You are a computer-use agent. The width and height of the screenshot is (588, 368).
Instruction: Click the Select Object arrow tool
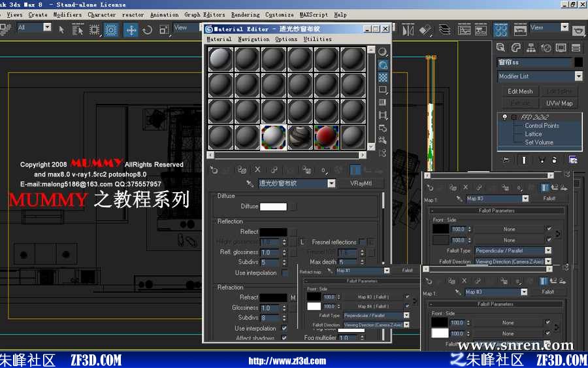click(x=61, y=30)
